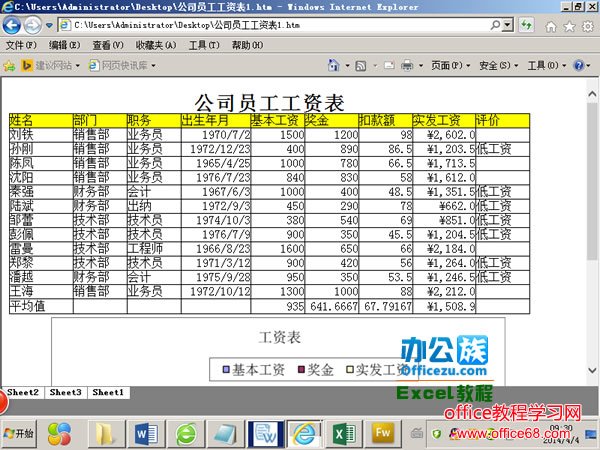Click the 奖金 legend color swatch
600x450 pixels.
pos(301,370)
